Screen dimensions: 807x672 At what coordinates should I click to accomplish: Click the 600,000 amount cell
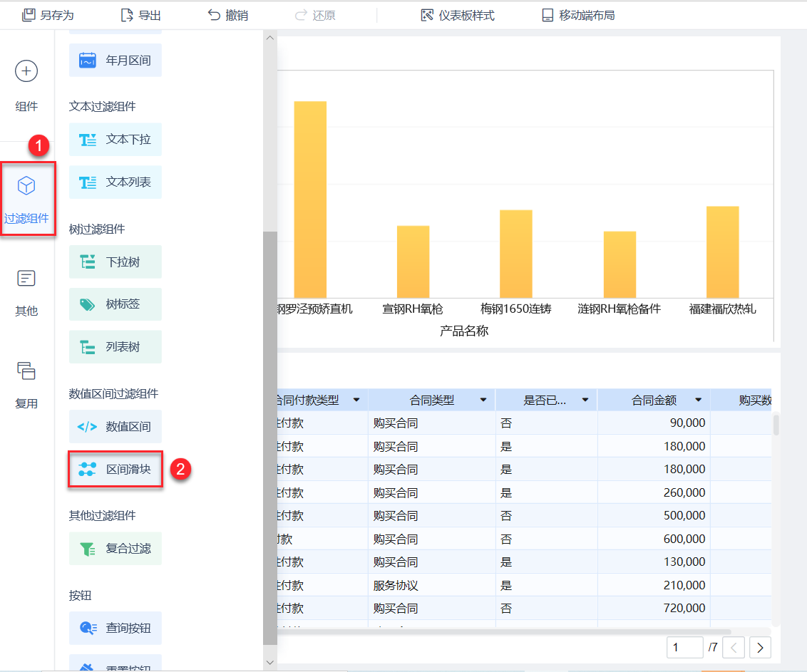[x=654, y=539]
